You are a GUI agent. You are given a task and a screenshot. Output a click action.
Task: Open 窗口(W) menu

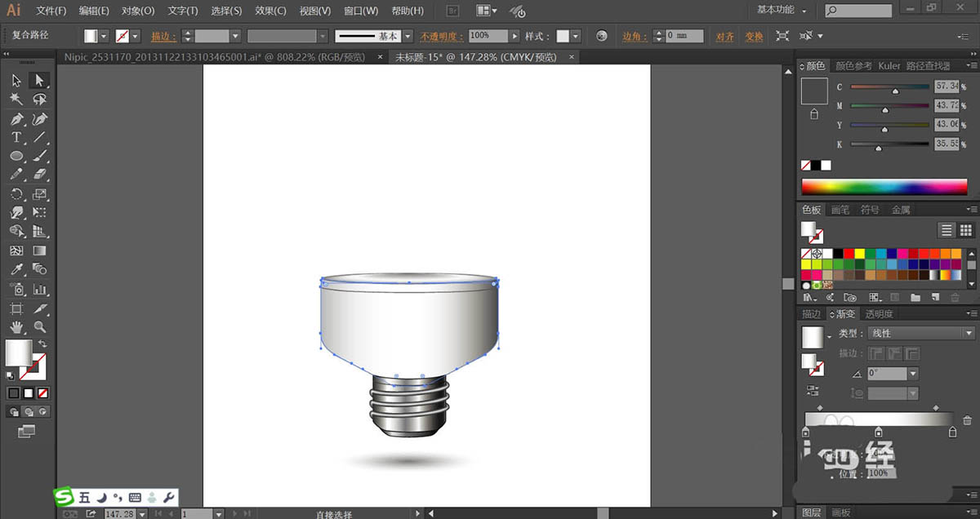[x=361, y=11]
